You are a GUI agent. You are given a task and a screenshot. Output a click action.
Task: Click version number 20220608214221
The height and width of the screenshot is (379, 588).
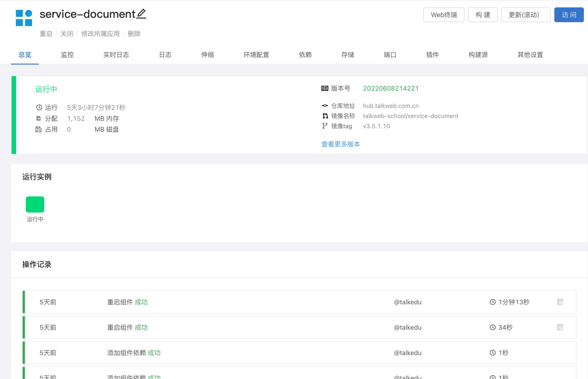coord(391,88)
